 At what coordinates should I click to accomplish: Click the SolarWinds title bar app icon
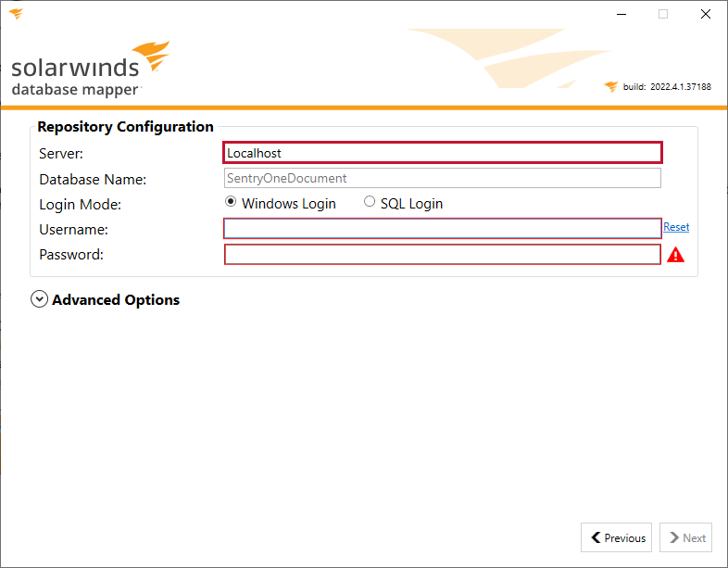tap(16, 14)
